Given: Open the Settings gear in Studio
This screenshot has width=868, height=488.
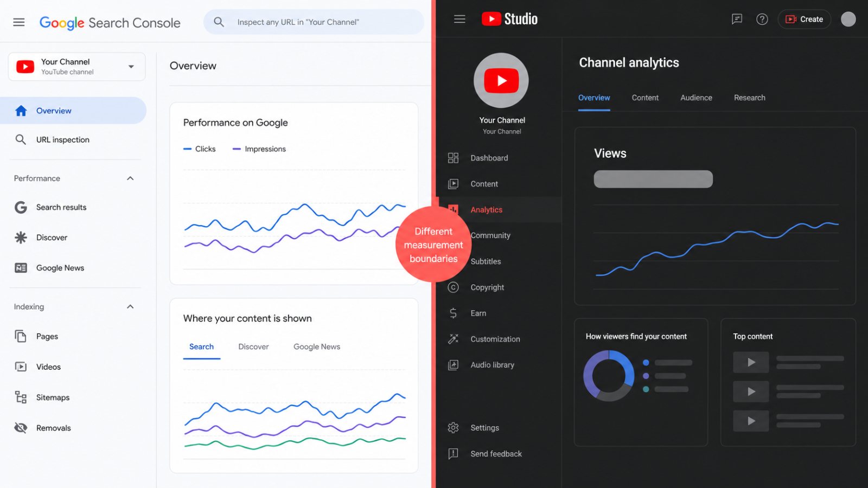Looking at the screenshot, I should tap(453, 428).
